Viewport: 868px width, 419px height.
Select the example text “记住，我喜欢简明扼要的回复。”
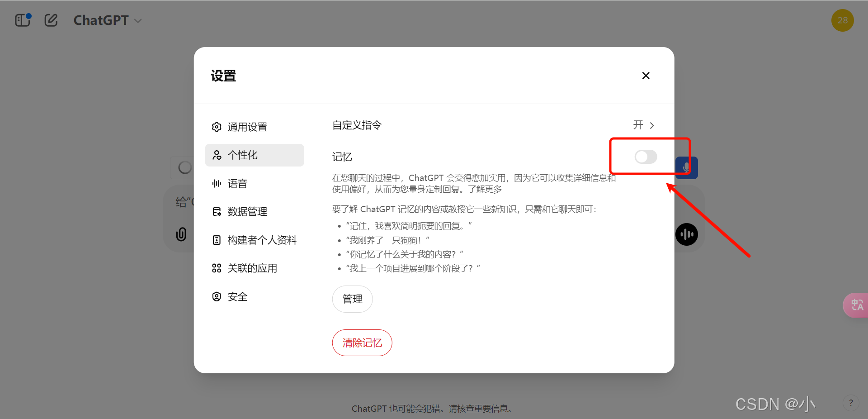(x=409, y=226)
